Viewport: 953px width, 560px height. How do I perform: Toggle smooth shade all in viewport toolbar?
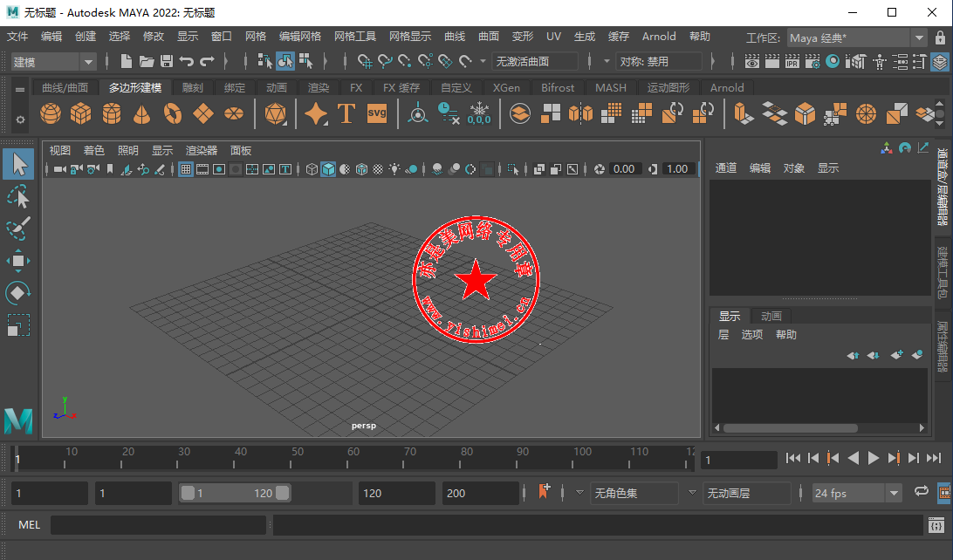(328, 169)
